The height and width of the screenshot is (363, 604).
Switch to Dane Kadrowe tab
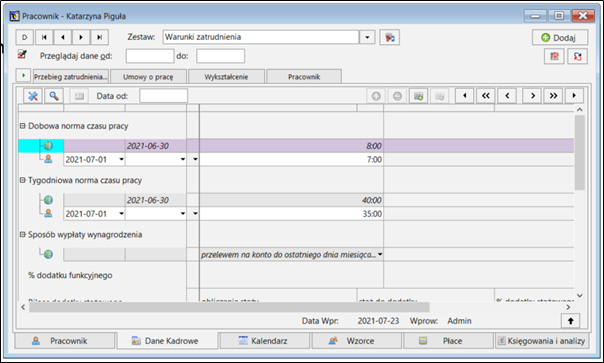167,341
